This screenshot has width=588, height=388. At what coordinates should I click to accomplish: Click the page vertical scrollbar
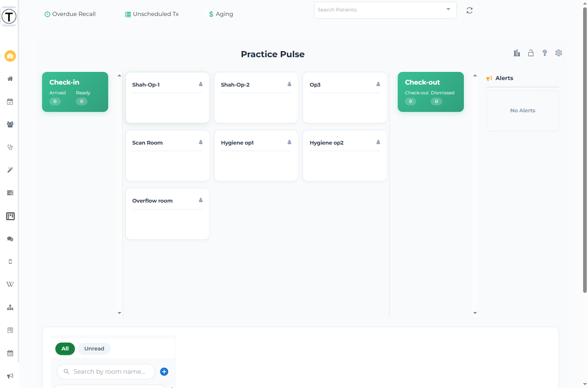coord(585,149)
